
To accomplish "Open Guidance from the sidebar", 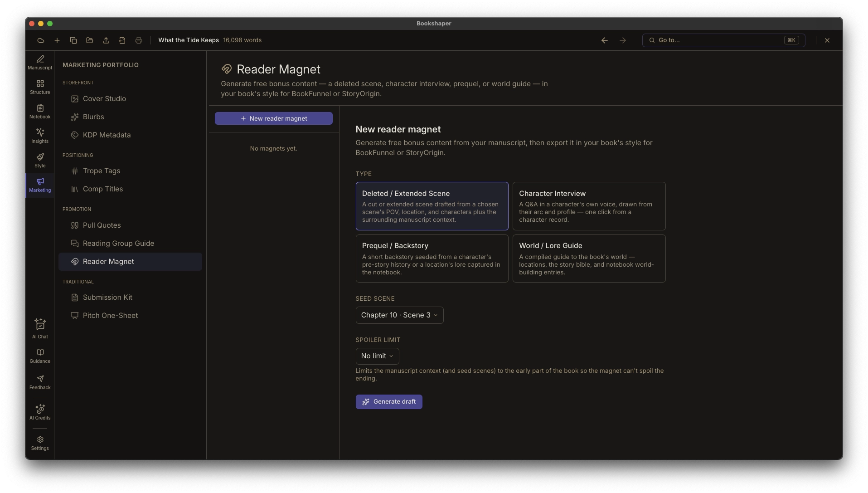I will point(40,356).
